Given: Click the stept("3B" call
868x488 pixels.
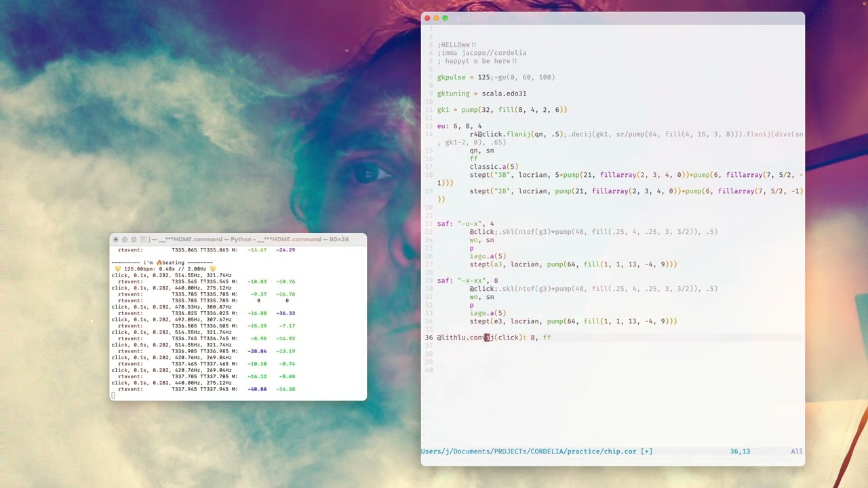Looking at the screenshot, I should coord(490,175).
